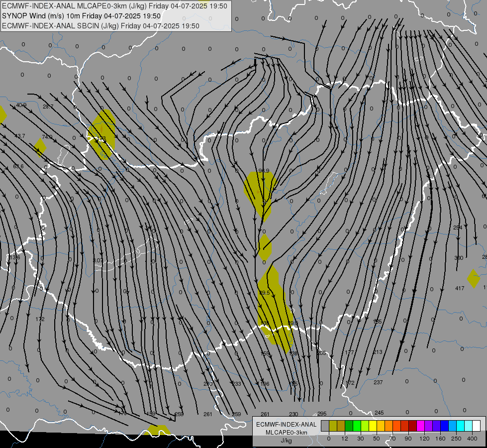Click the legend label 400

[x=472, y=439]
